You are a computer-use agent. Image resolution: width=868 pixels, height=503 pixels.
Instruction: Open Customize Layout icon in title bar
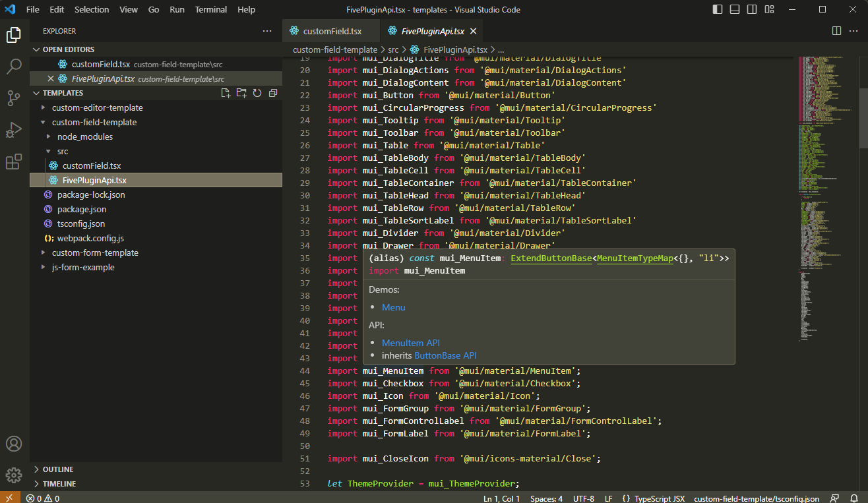pos(769,10)
